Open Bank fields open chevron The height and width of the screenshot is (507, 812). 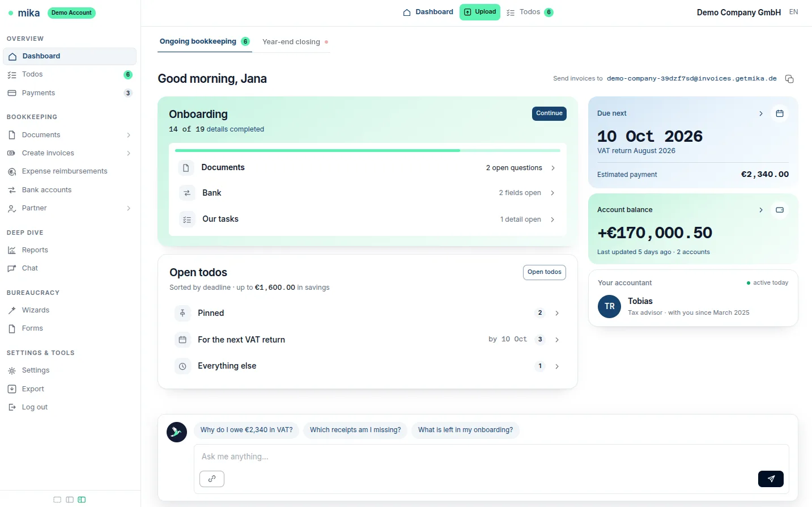[x=552, y=193]
